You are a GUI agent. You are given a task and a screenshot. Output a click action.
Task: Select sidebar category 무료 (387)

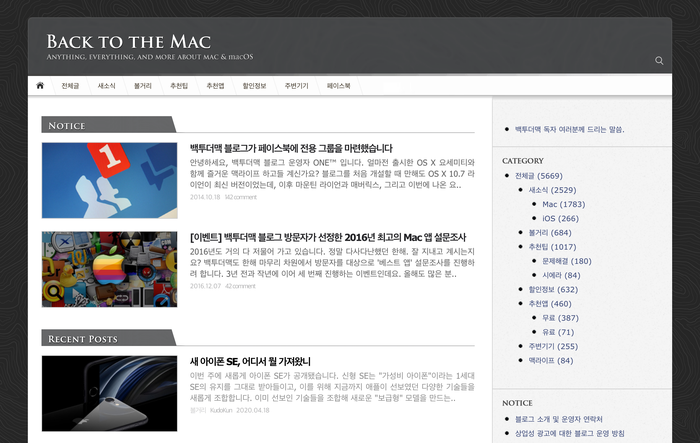point(560,318)
